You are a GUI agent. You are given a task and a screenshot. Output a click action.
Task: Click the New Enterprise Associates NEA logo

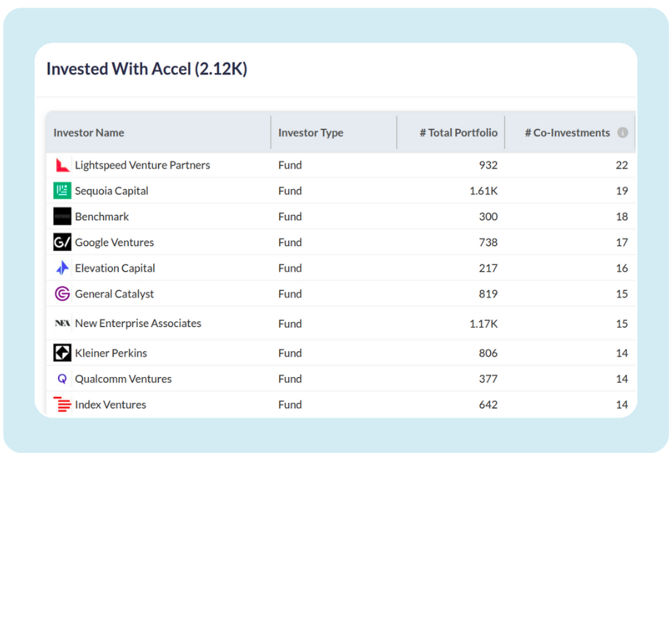point(63,324)
